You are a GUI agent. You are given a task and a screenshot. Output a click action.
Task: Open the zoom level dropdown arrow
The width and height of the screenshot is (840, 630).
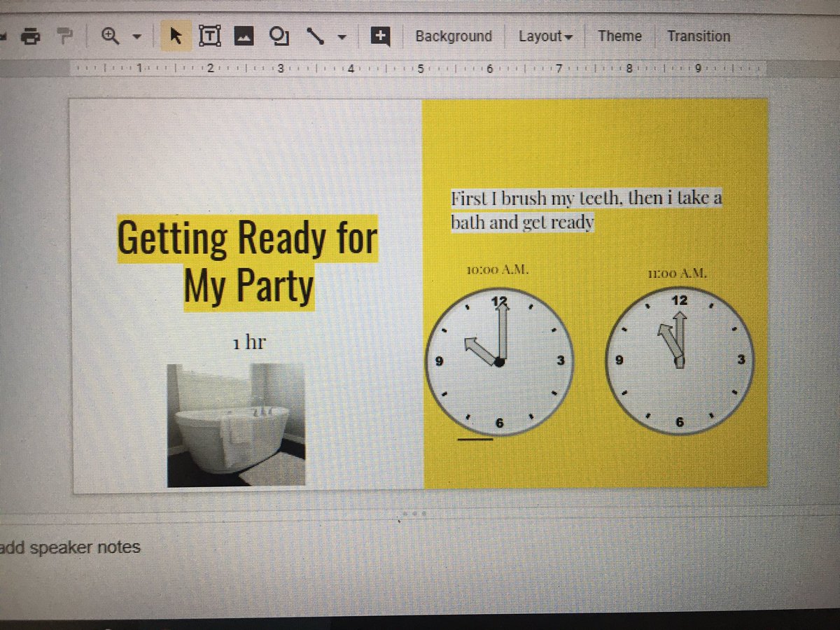tap(137, 37)
